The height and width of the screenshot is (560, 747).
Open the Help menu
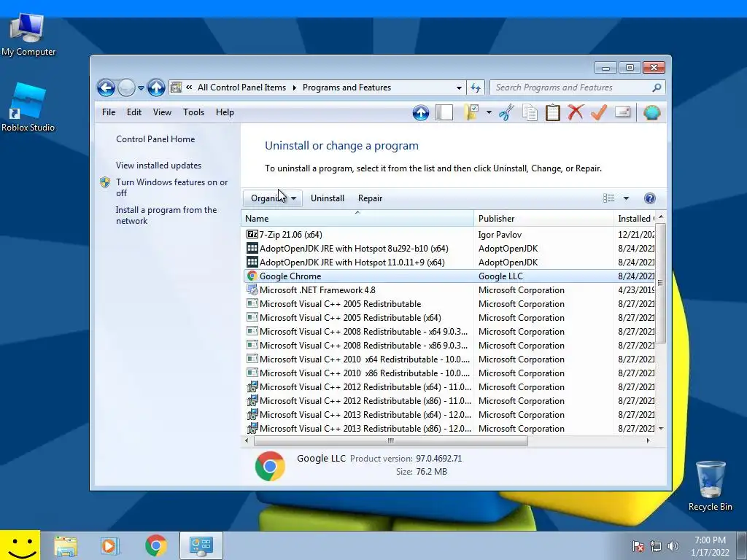point(225,112)
